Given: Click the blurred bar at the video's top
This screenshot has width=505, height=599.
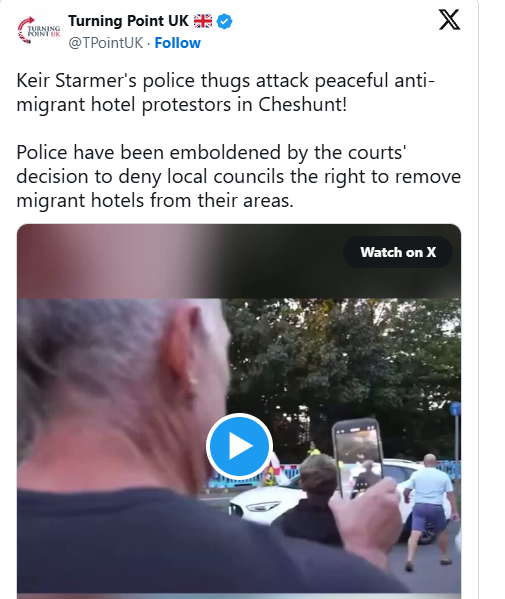Looking at the screenshot, I should (239, 261).
